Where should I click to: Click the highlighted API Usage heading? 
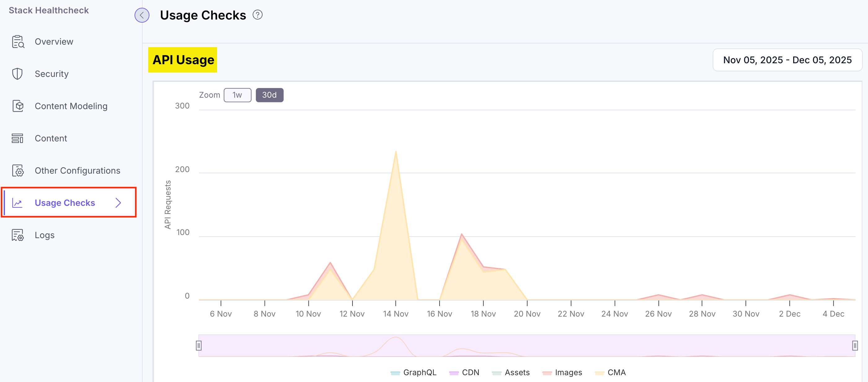183,60
